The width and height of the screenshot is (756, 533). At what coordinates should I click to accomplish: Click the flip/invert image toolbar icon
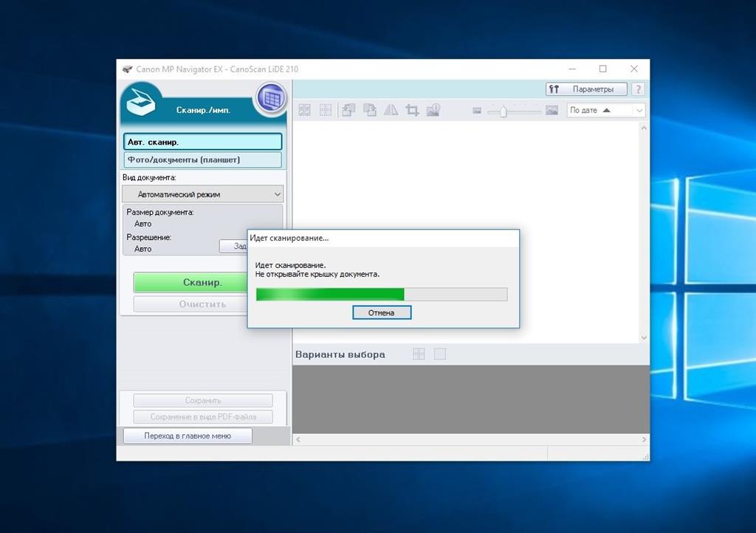click(391, 110)
